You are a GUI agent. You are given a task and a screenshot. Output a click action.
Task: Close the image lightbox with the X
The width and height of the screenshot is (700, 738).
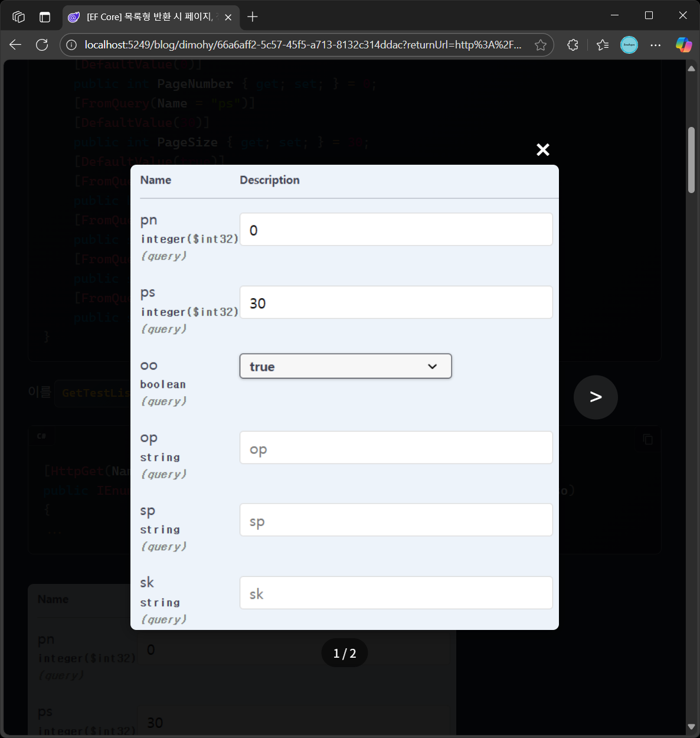(542, 150)
